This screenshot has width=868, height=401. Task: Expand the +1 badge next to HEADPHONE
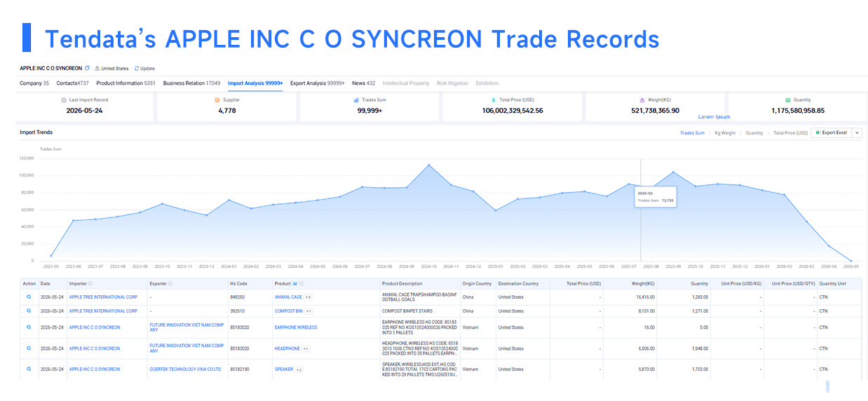pos(306,348)
